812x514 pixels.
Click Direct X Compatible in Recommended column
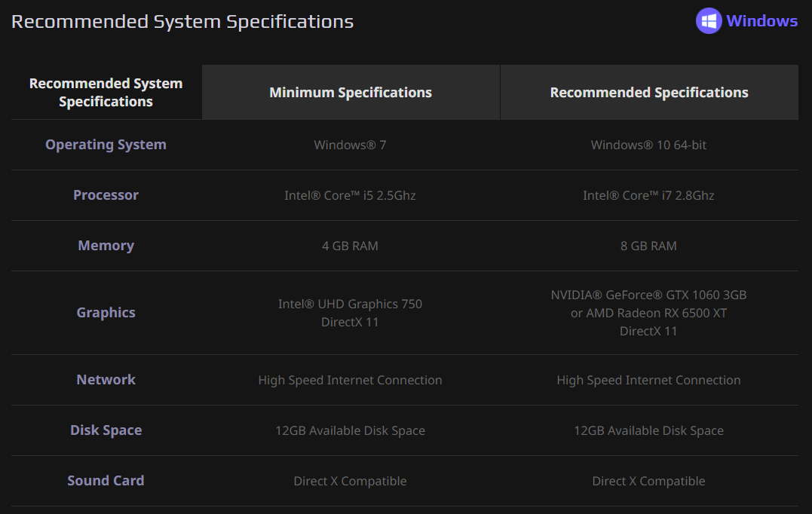(648, 481)
